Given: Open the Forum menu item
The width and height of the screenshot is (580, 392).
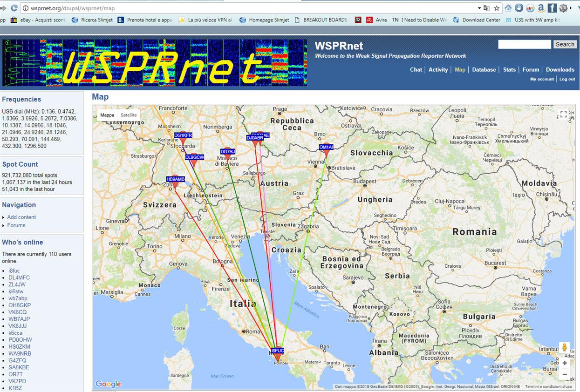Looking at the screenshot, I should pos(531,69).
